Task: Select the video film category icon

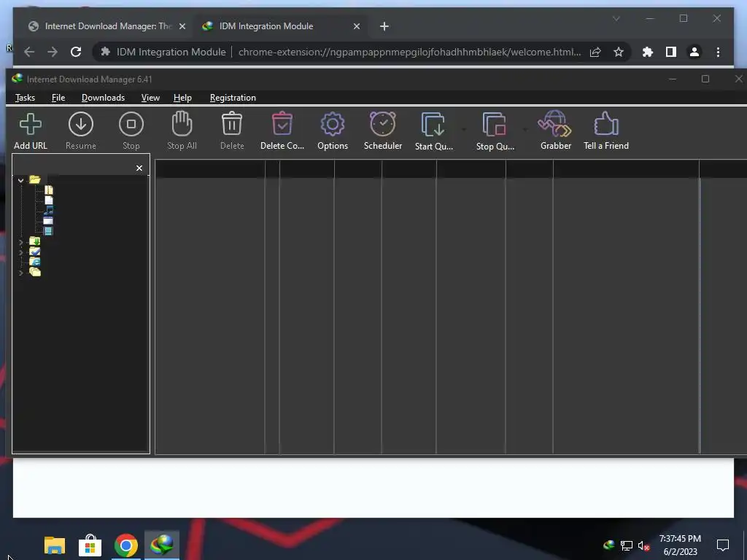Action: point(48,231)
